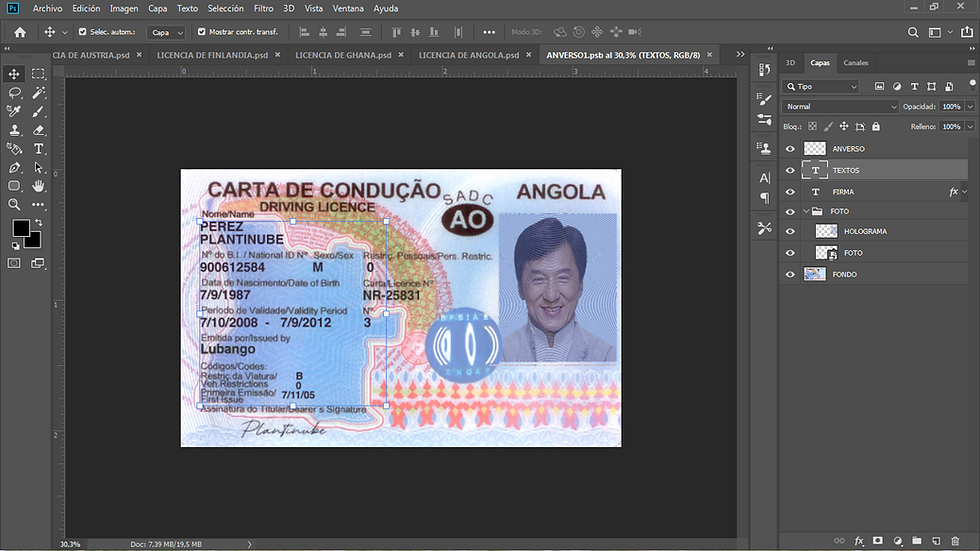Delete layer with the trash icon

tap(955, 541)
